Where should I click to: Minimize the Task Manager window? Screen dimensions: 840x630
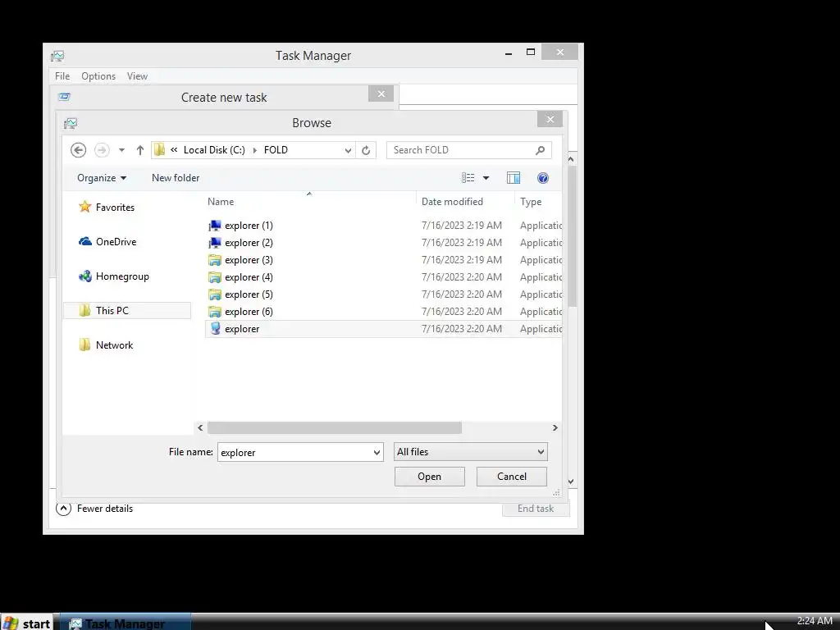509,52
